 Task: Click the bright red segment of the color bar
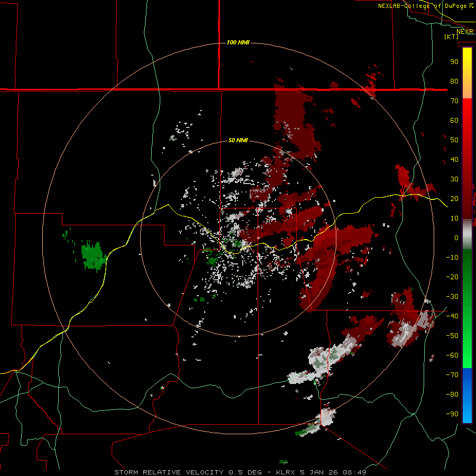pyautogui.click(x=467, y=122)
